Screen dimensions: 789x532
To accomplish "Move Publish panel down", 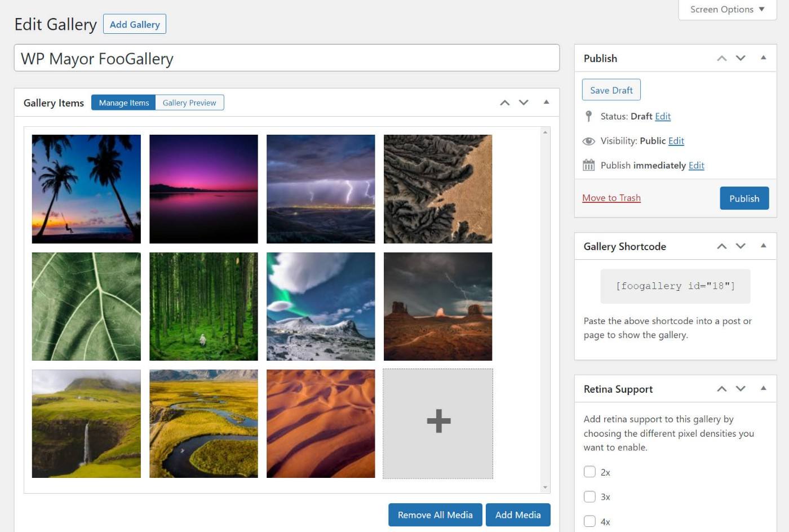I will coord(741,58).
